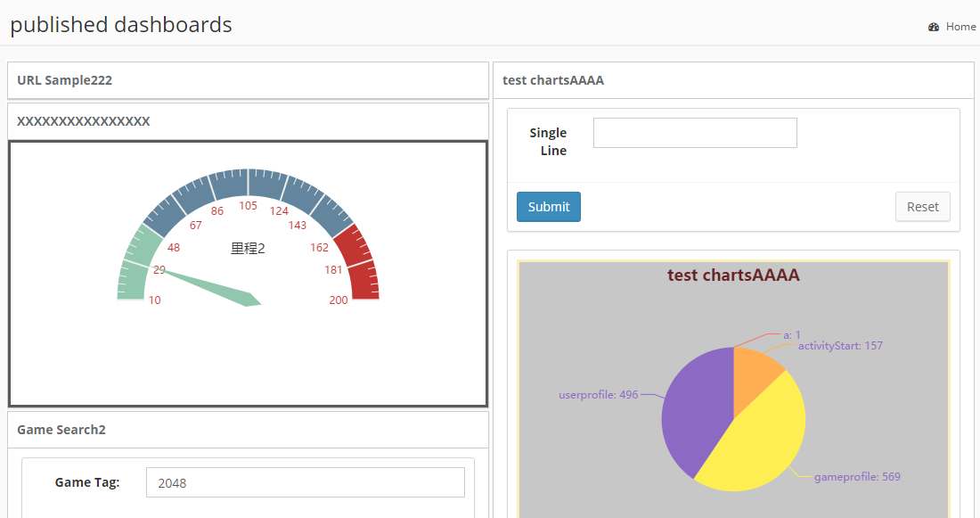Click the 'activityStart: 157' chart label
Screen dimensions: 980x518
coord(841,345)
